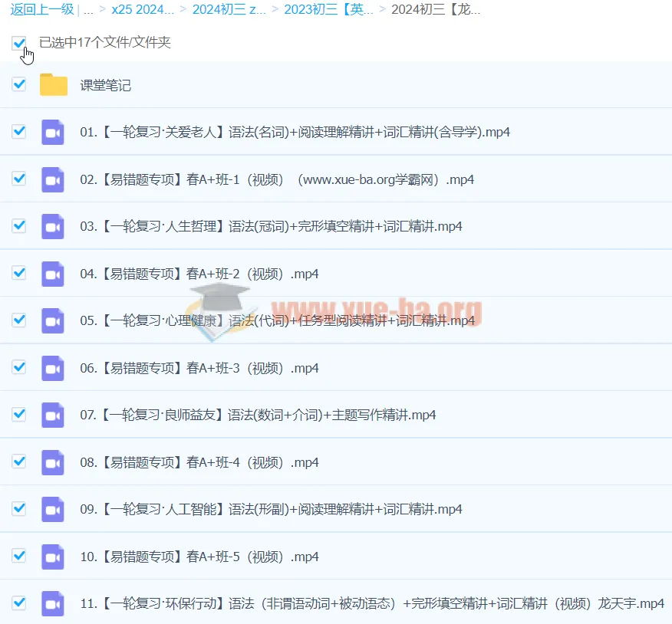Uncheck the 课堂笔记 folder checkbox
The height and width of the screenshot is (624, 672).
(19, 84)
